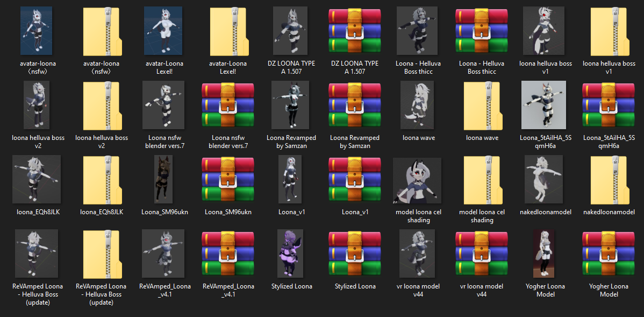This screenshot has height=317, width=644.
Task: Select the vr loona model v44 WinRAR archive icon
Action: click(481, 253)
